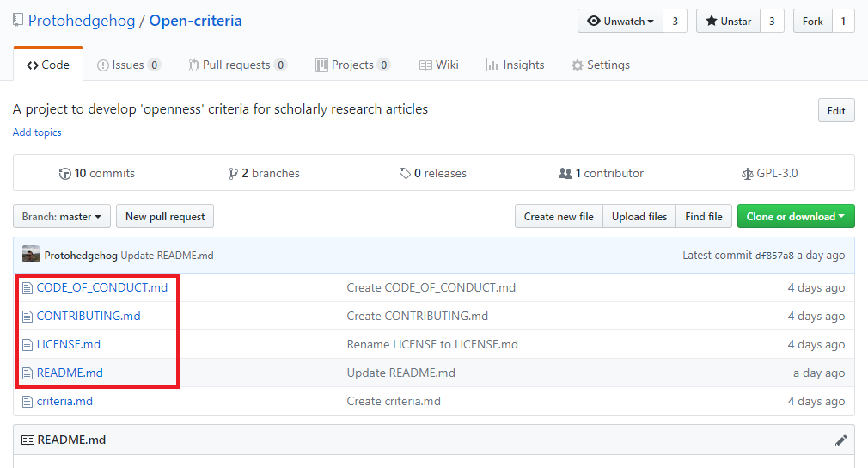This screenshot has height=468, width=868.
Task: Click the releases tag icon
Action: coord(405,174)
